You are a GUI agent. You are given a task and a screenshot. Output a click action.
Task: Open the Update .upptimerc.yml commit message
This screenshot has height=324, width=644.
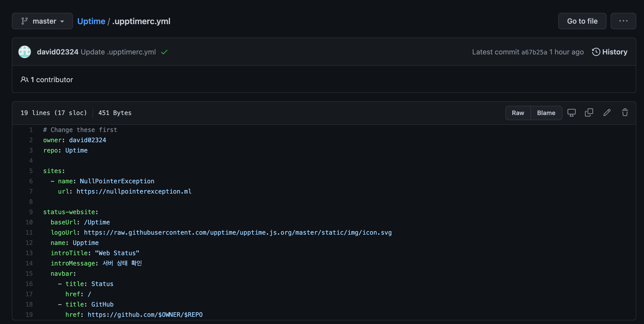(118, 52)
